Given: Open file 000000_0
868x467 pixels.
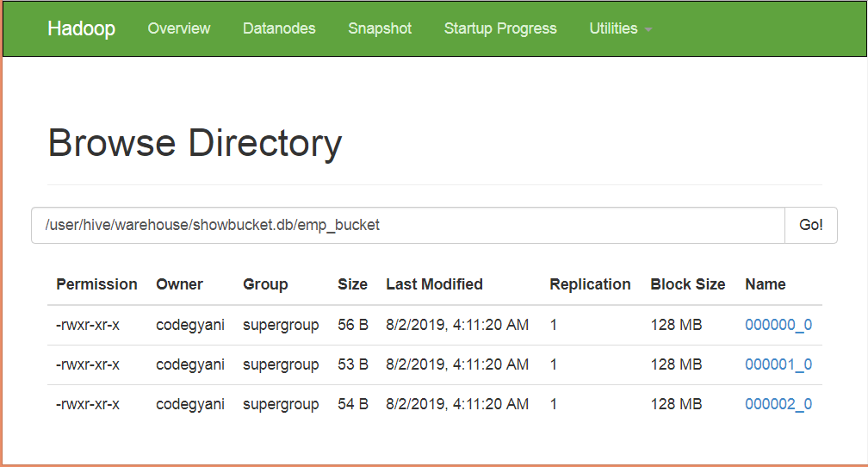Looking at the screenshot, I should tap(778, 325).
